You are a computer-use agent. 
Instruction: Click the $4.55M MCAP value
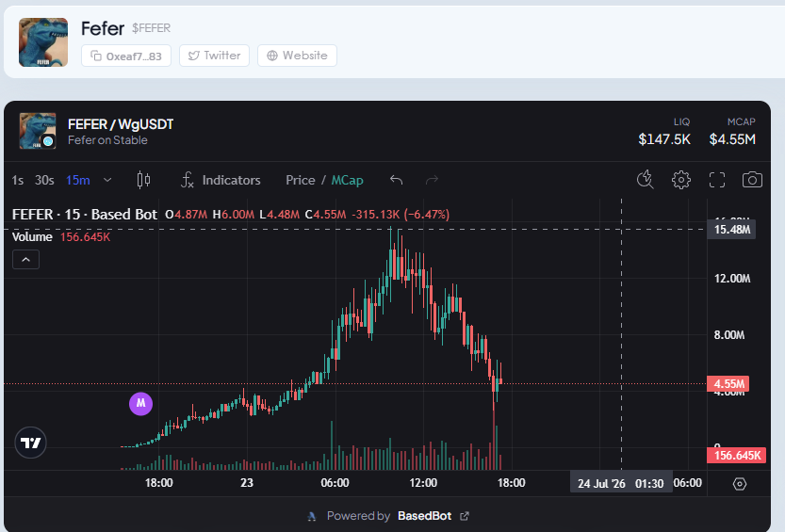click(x=732, y=139)
